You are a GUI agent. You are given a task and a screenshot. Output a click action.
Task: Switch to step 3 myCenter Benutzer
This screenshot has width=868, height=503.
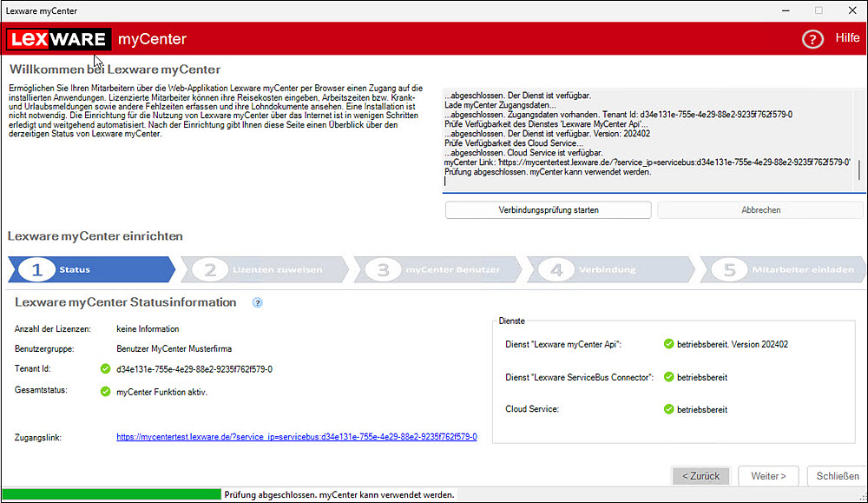coord(434,269)
